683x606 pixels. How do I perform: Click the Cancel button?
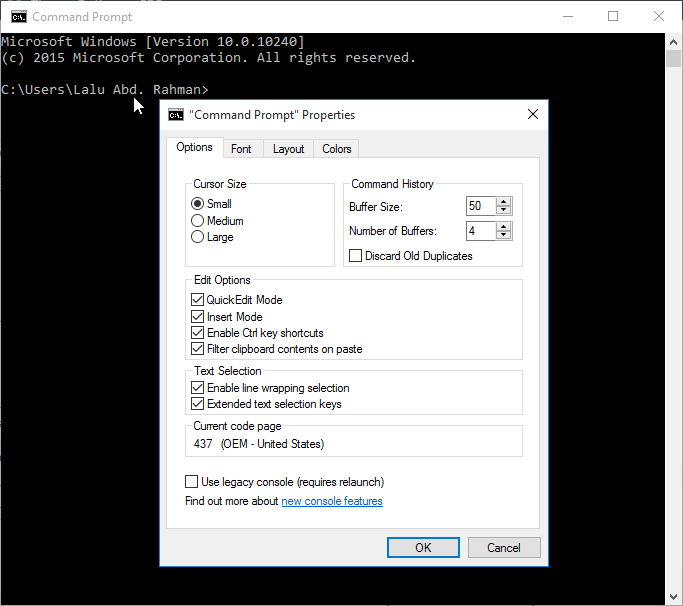[x=504, y=547]
